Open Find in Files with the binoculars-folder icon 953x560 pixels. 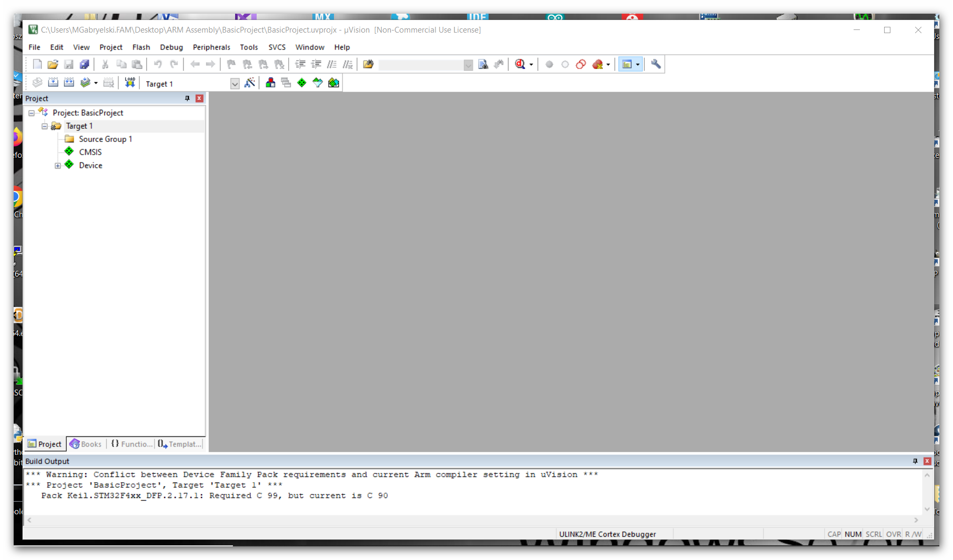tap(368, 64)
